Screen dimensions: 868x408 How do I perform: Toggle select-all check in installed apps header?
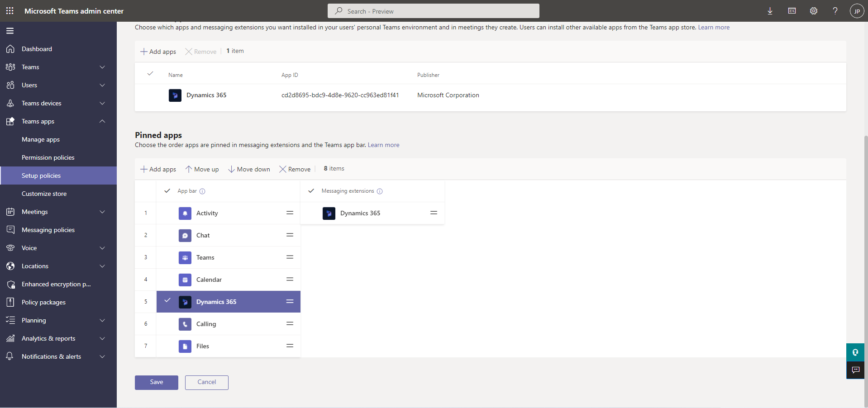tap(150, 74)
